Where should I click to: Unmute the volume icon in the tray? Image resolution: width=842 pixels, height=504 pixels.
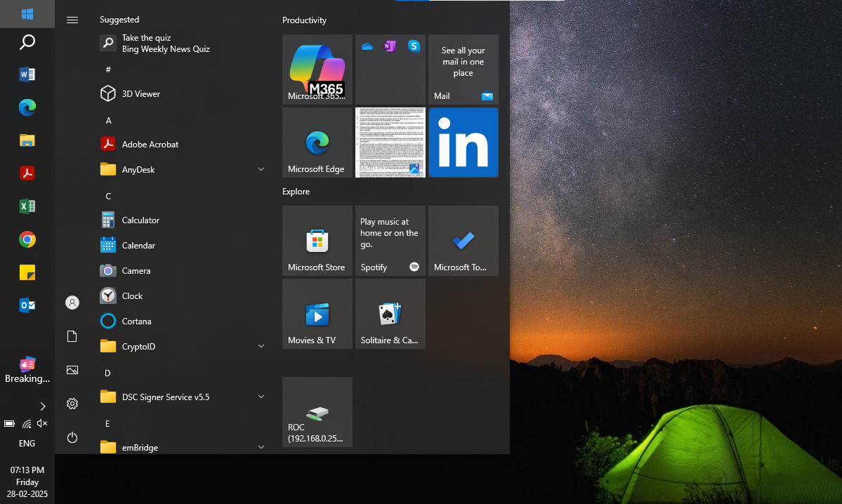click(x=42, y=423)
